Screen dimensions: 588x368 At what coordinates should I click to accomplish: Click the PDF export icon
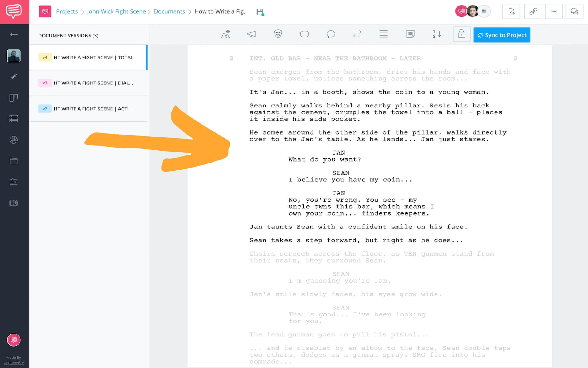(511, 12)
